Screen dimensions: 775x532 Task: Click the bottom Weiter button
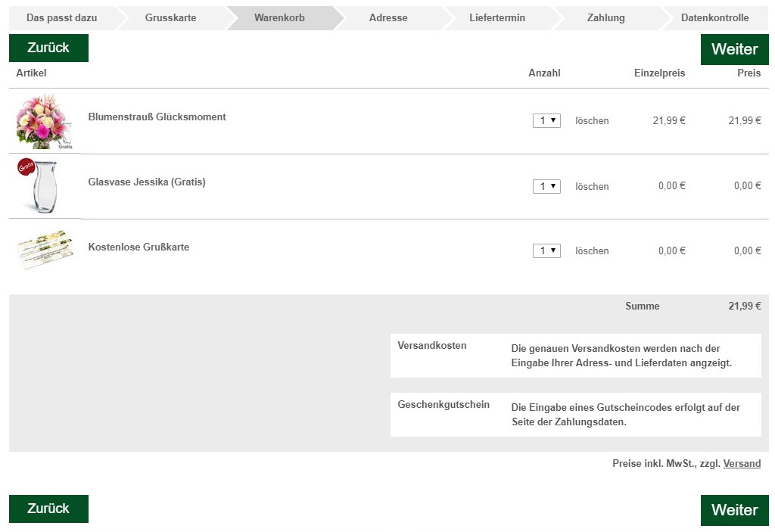point(734,510)
